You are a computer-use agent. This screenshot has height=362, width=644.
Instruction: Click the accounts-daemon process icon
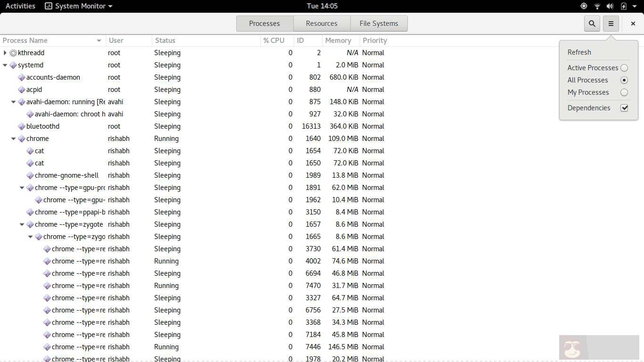tap(21, 77)
